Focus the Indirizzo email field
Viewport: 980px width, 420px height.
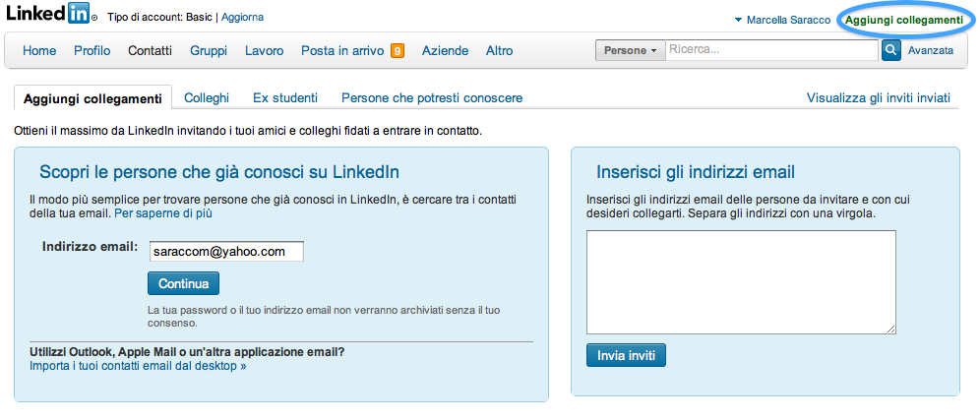coord(225,252)
